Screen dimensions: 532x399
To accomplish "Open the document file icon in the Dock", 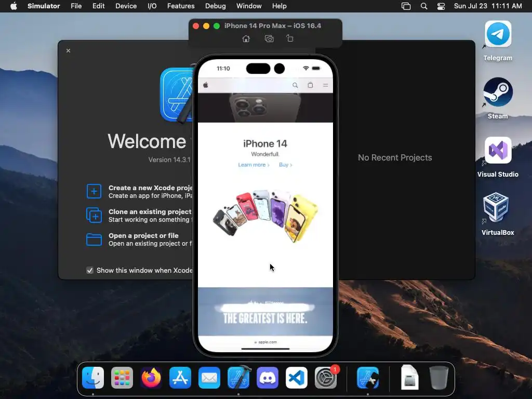I will click(x=410, y=377).
